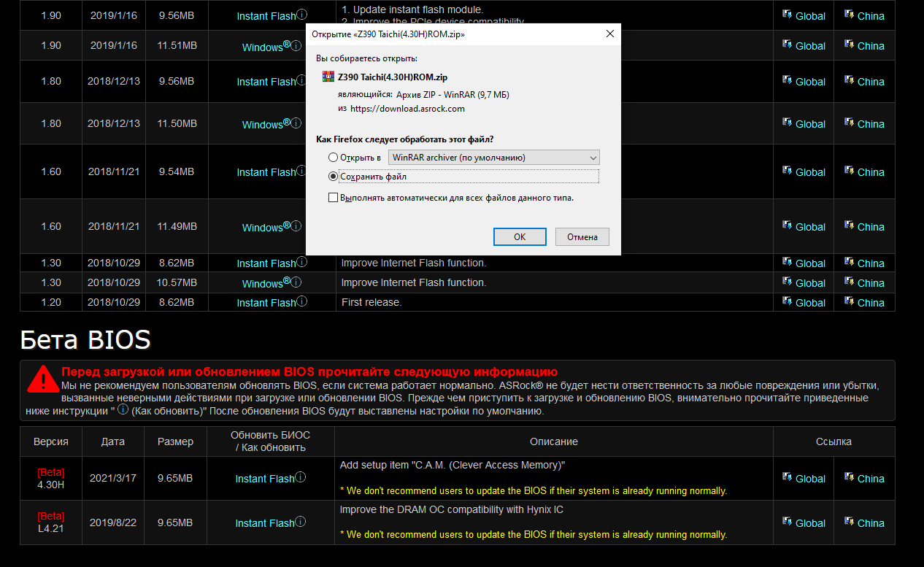Cancel the dialog with 'Отмена'
This screenshot has width=924, height=567.
pyautogui.click(x=582, y=237)
